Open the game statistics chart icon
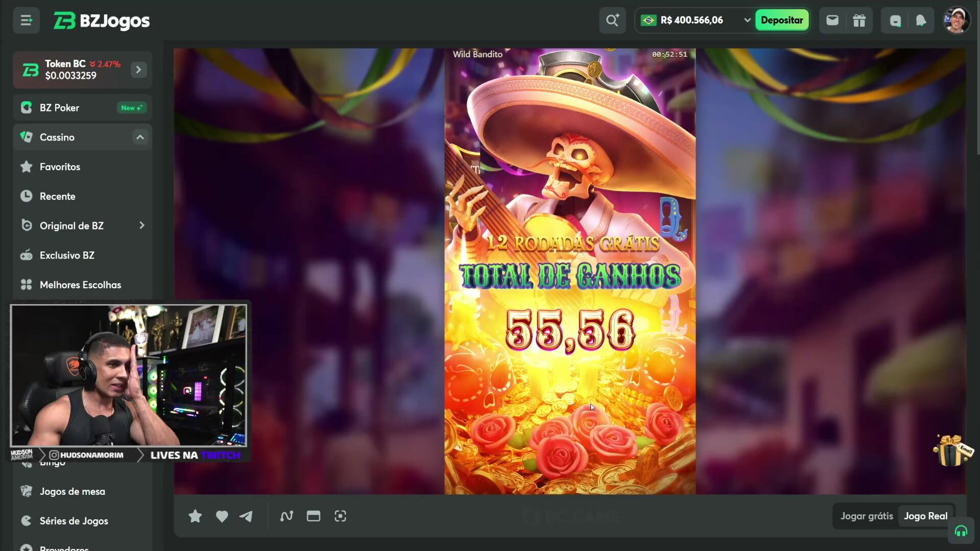980x551 pixels. point(286,516)
